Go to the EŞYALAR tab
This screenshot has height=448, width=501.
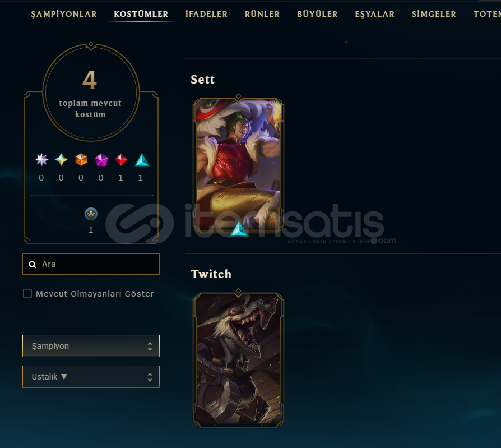point(375,14)
